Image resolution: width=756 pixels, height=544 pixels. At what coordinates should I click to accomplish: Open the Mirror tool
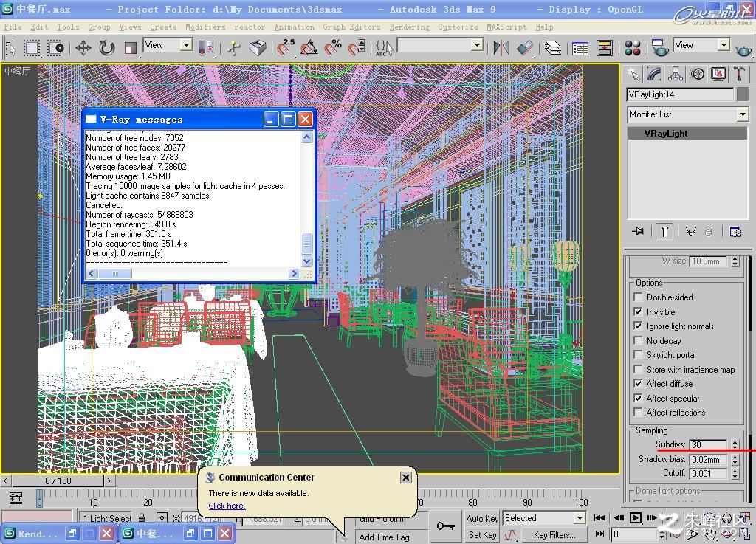(501, 48)
